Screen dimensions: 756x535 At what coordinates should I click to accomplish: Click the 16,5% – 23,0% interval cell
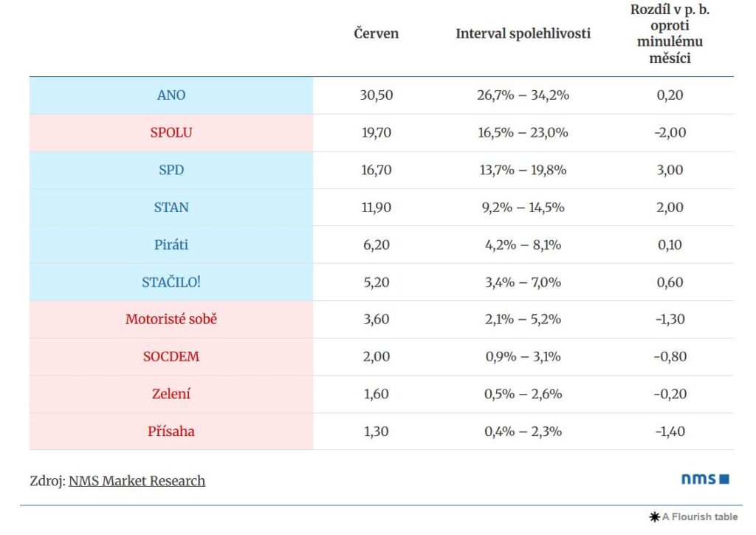click(x=523, y=133)
